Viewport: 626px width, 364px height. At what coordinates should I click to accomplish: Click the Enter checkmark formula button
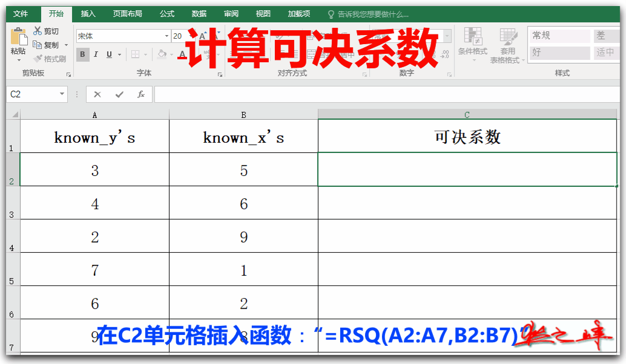pyautogui.click(x=119, y=94)
